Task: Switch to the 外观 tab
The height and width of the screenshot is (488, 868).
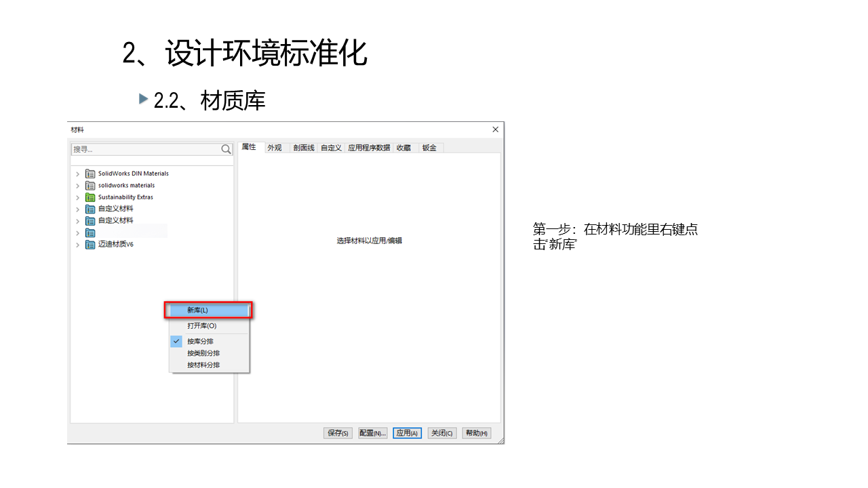Action: (275, 148)
